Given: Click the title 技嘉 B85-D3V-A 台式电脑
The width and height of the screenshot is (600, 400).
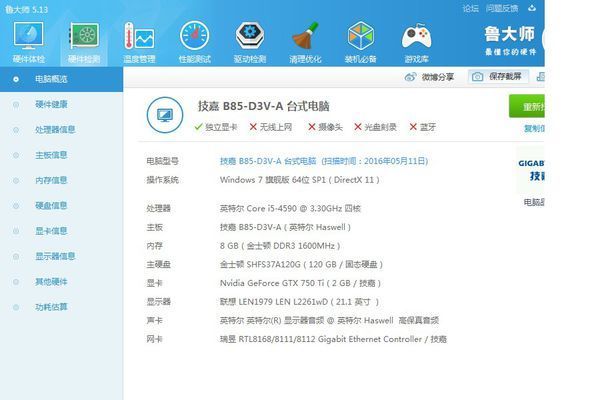Looking at the screenshot, I should tap(263, 106).
